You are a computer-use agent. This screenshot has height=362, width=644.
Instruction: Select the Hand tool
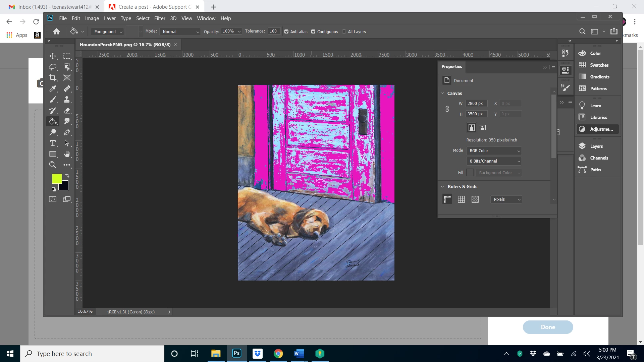(67, 154)
